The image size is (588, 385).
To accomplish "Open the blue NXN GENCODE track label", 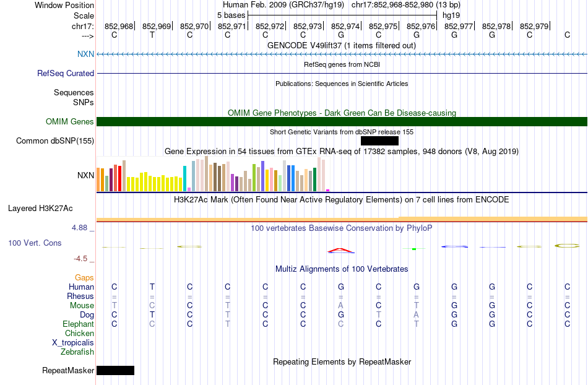I will [85, 54].
